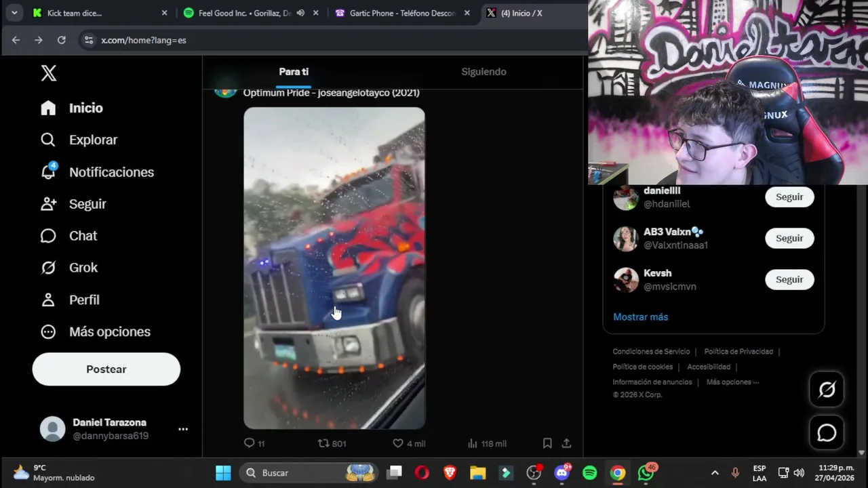
Task: Open Brave browser from the taskbar
Action: point(450,472)
